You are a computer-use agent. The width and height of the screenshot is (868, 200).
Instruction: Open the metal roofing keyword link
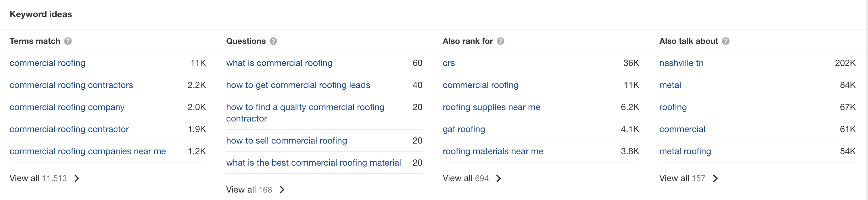pos(685,151)
